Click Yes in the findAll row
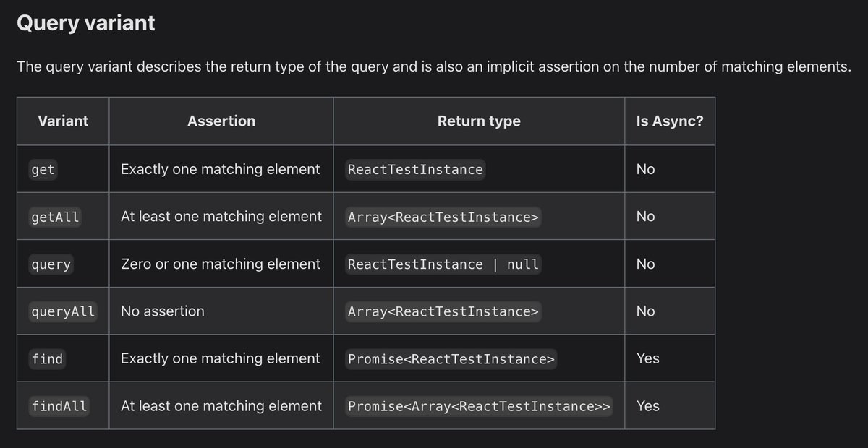This screenshot has width=868, height=448. [648, 406]
